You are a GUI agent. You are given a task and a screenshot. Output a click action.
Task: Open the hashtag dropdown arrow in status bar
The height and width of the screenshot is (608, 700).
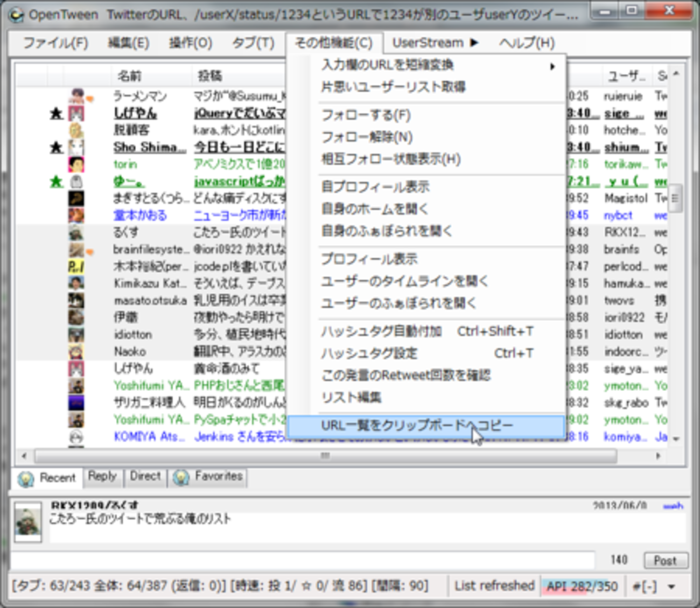pos(671,586)
